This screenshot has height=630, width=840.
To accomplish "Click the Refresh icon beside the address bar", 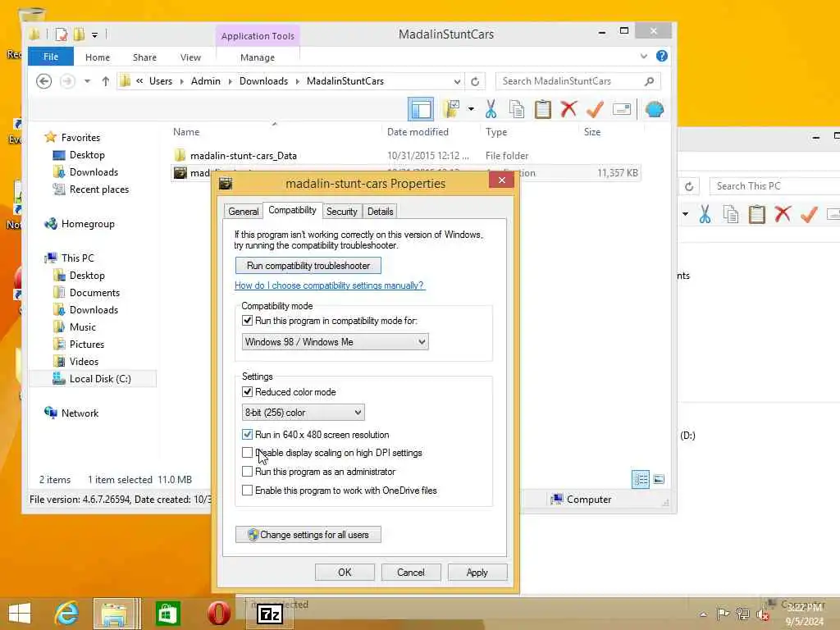I will pos(475,81).
